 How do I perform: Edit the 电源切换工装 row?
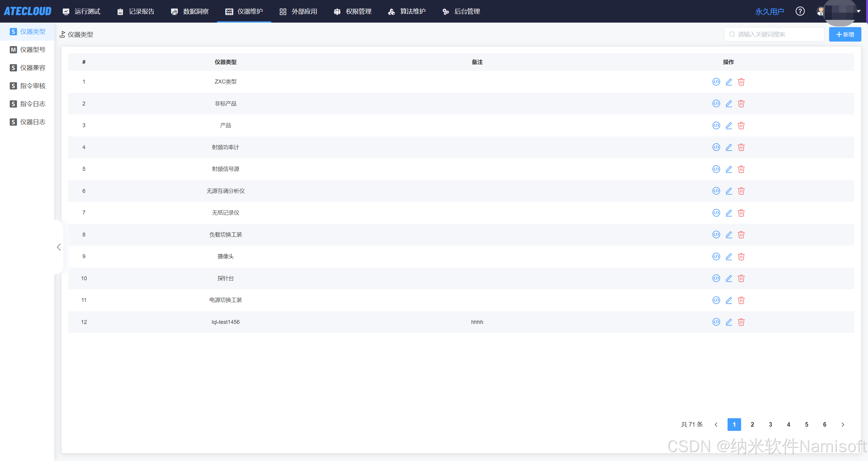tap(728, 300)
